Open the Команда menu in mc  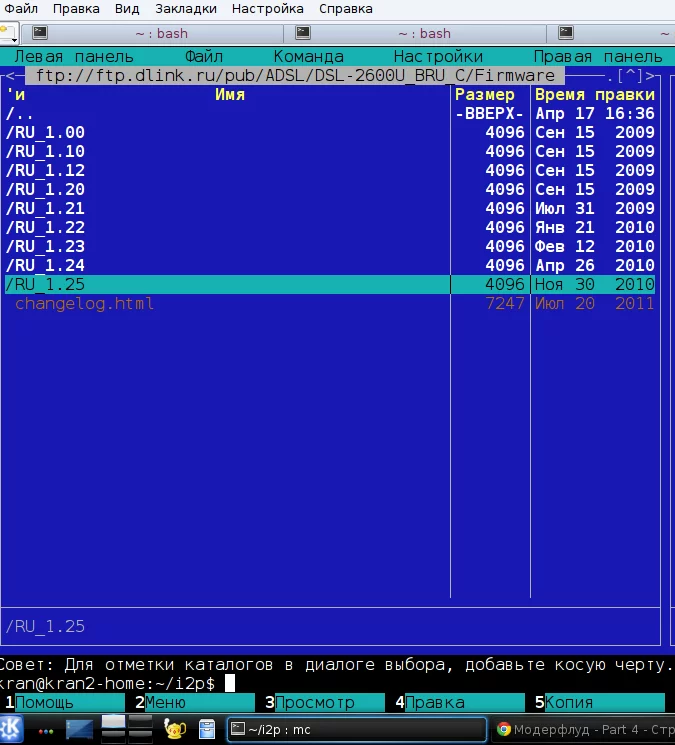coord(308,57)
